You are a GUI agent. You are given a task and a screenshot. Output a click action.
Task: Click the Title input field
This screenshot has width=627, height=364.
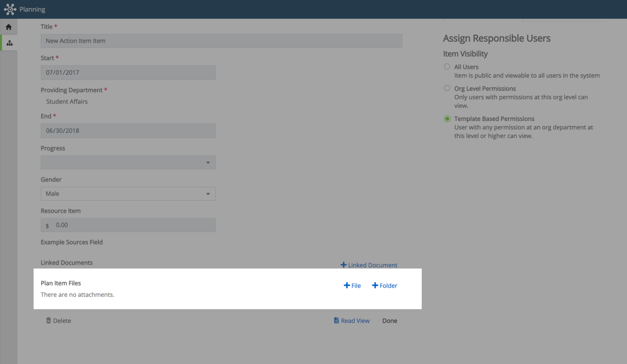[x=221, y=41]
